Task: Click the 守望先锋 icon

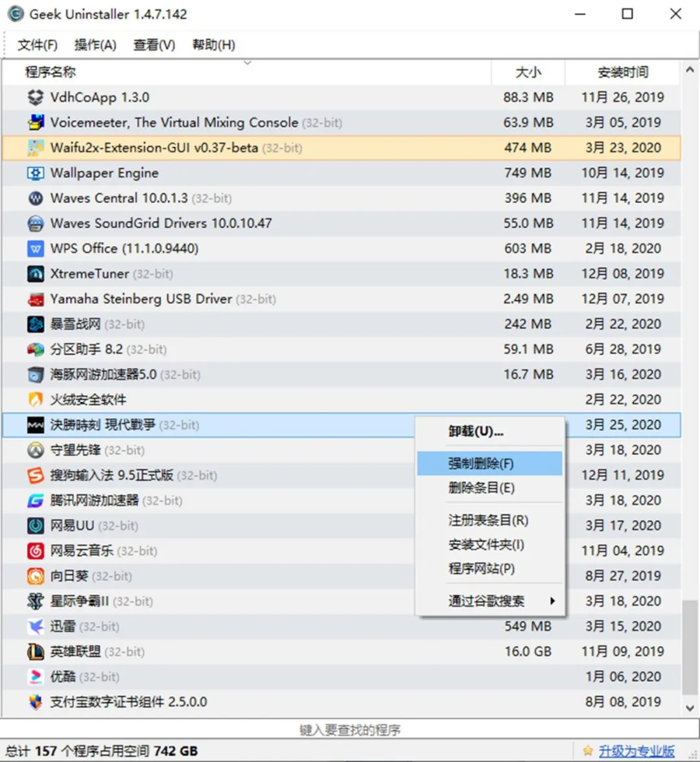Action: [35, 450]
